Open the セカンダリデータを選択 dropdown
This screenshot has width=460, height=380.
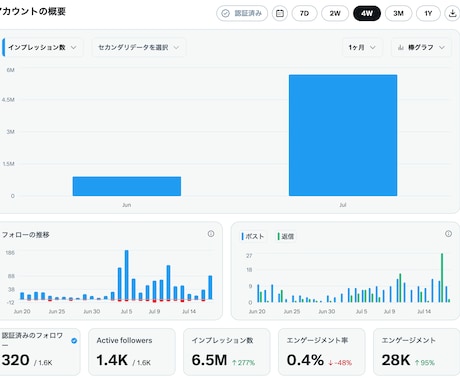coord(138,47)
